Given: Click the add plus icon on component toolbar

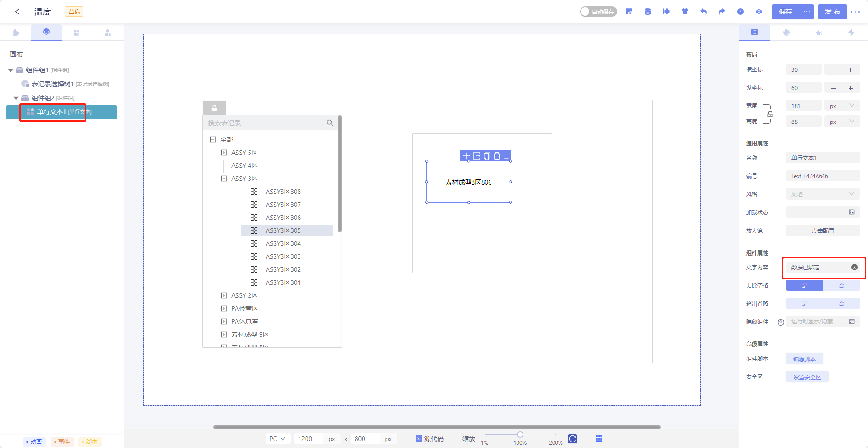Looking at the screenshot, I should click(x=466, y=156).
